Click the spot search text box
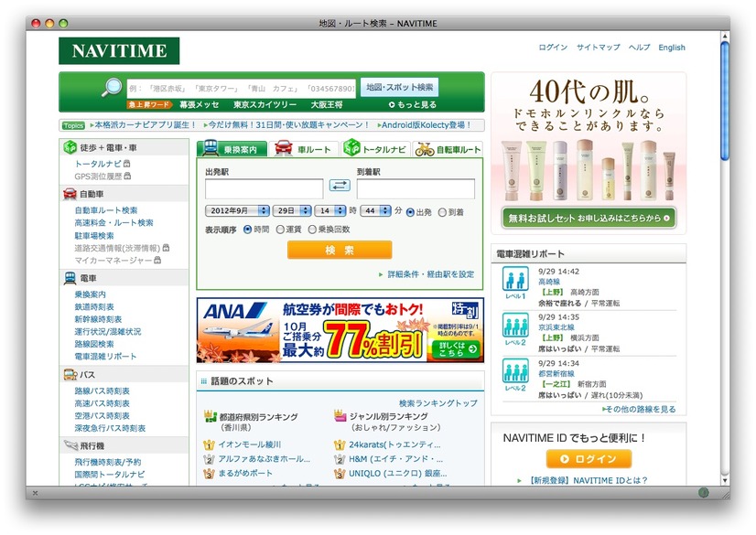 click(x=242, y=88)
